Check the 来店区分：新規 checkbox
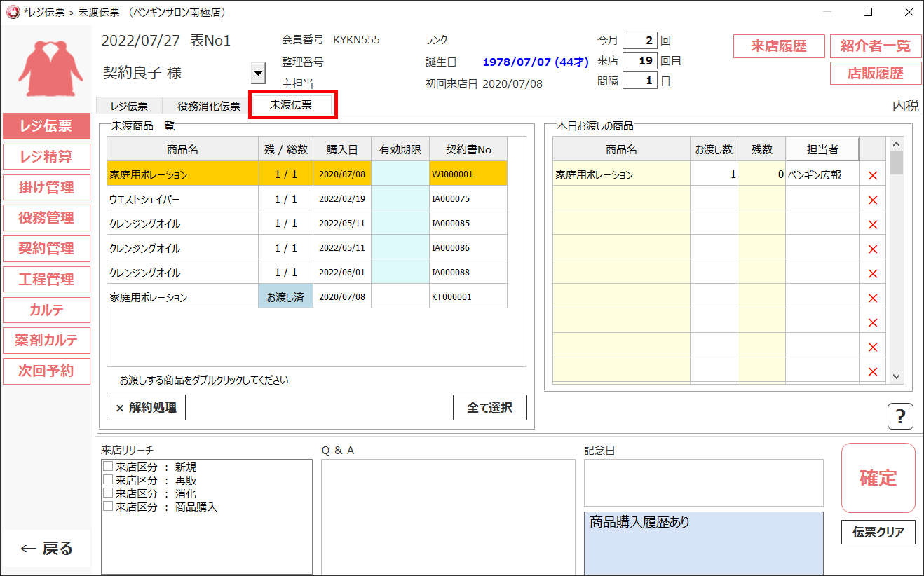The height and width of the screenshot is (576, 924). [108, 467]
